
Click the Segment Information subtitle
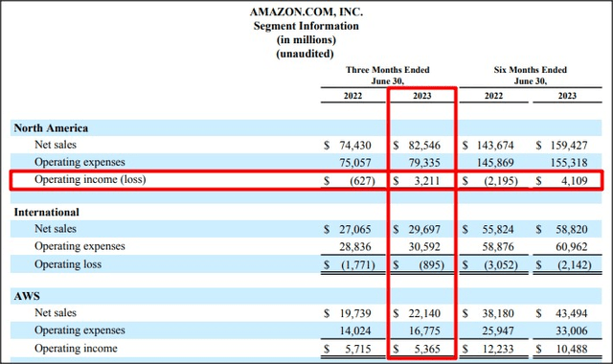click(x=306, y=26)
